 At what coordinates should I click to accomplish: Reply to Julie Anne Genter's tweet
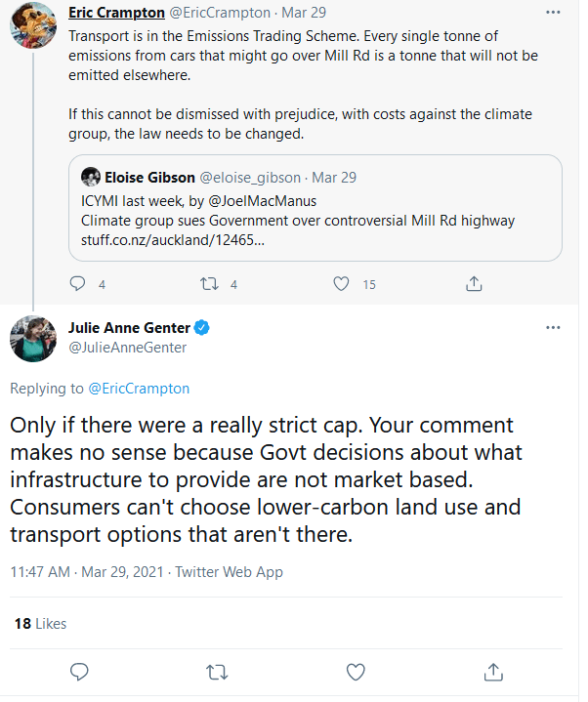tap(81, 672)
